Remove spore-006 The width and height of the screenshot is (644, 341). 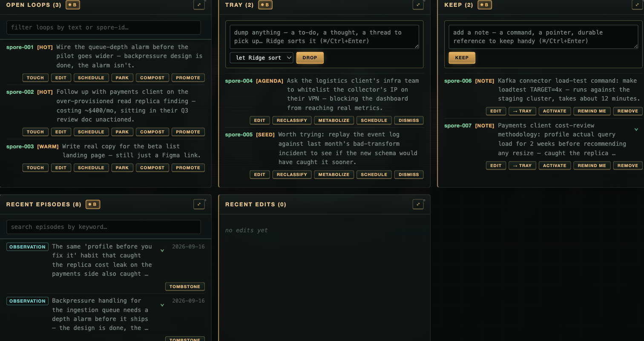click(628, 111)
